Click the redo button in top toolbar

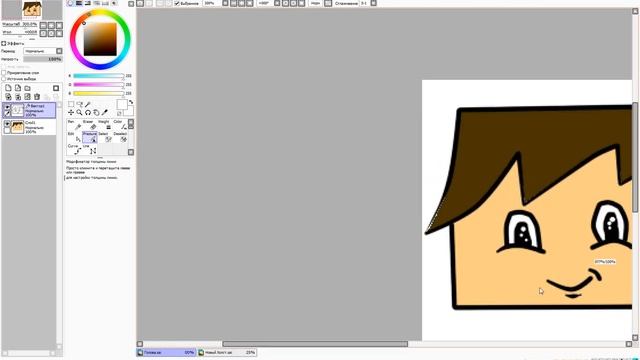[x=149, y=3]
